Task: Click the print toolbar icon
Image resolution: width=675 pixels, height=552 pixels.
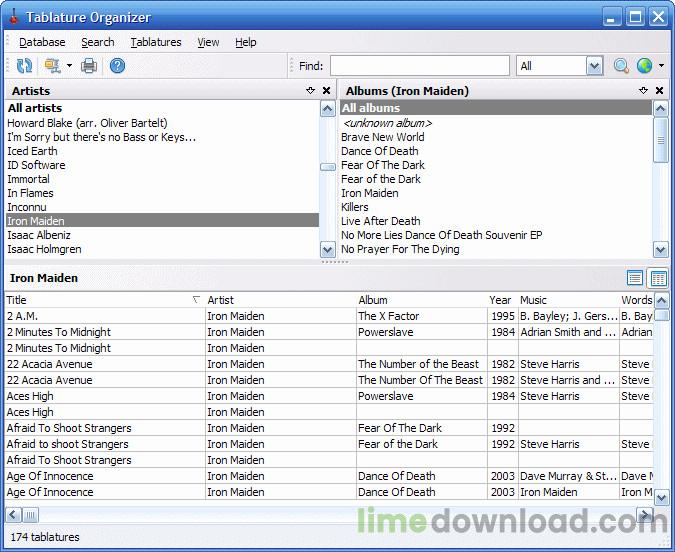Action: tap(89, 66)
